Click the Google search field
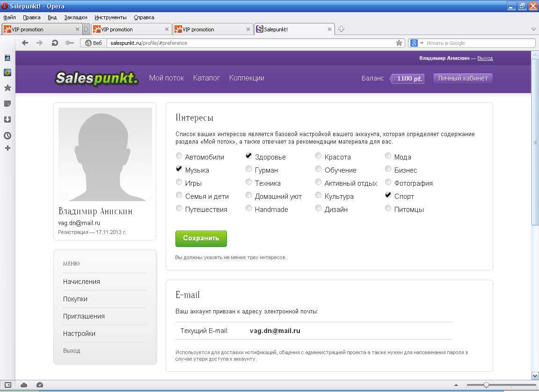The width and height of the screenshot is (539, 392). click(480, 43)
